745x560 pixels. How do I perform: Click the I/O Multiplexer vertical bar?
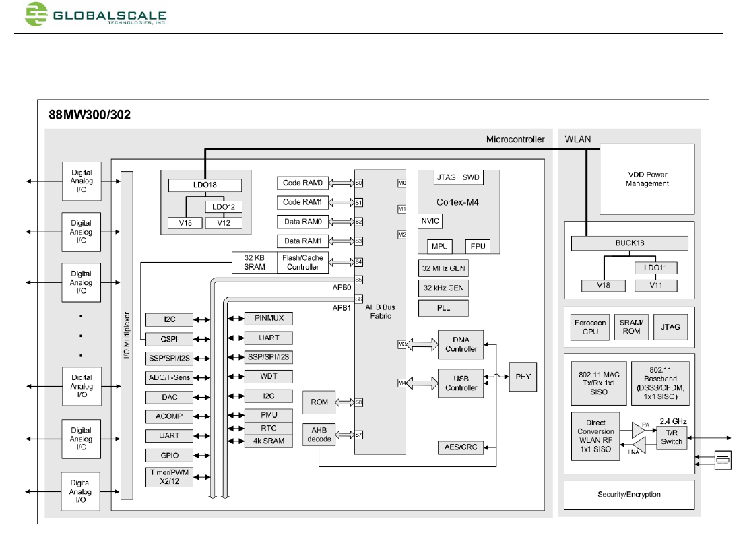[x=127, y=335]
